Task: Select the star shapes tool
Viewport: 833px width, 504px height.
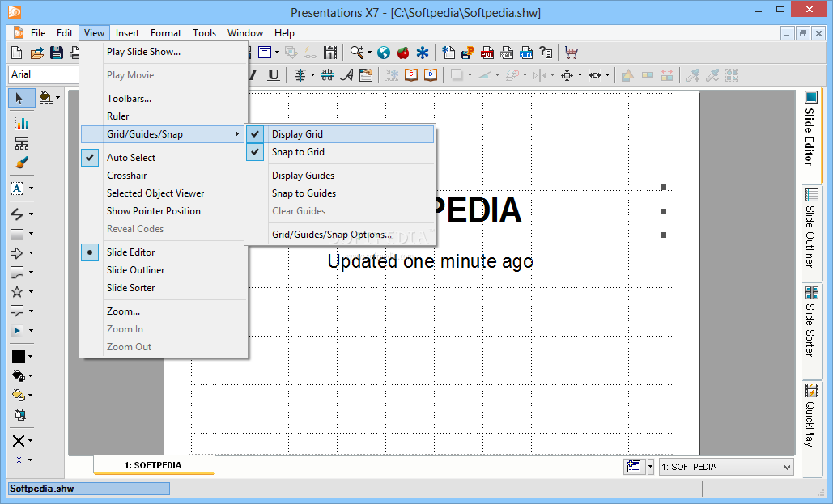Action: 18,291
